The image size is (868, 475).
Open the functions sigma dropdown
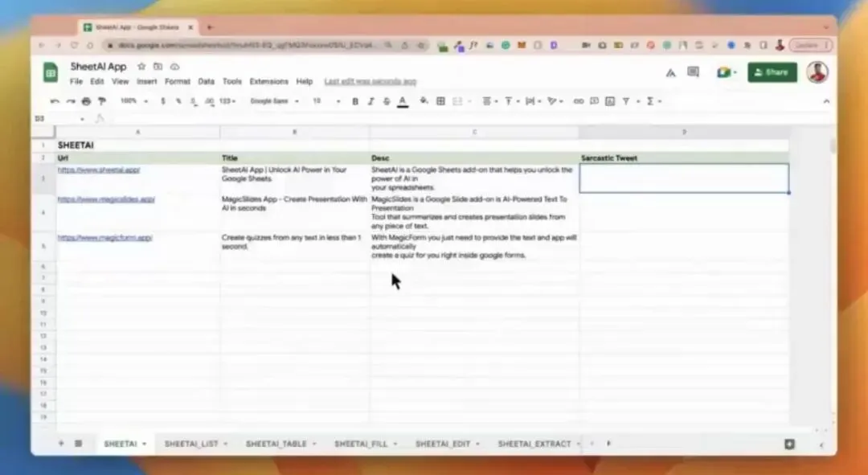click(653, 101)
